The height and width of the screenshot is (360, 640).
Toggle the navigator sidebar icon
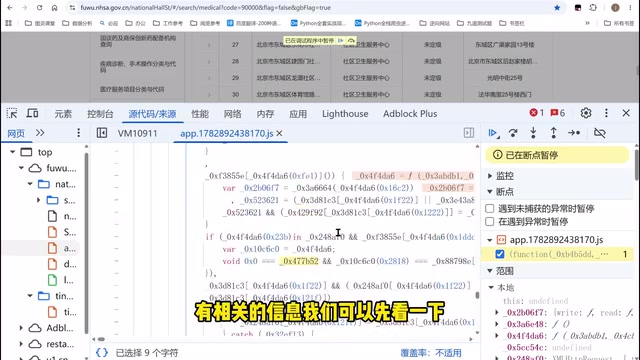[x=102, y=133]
